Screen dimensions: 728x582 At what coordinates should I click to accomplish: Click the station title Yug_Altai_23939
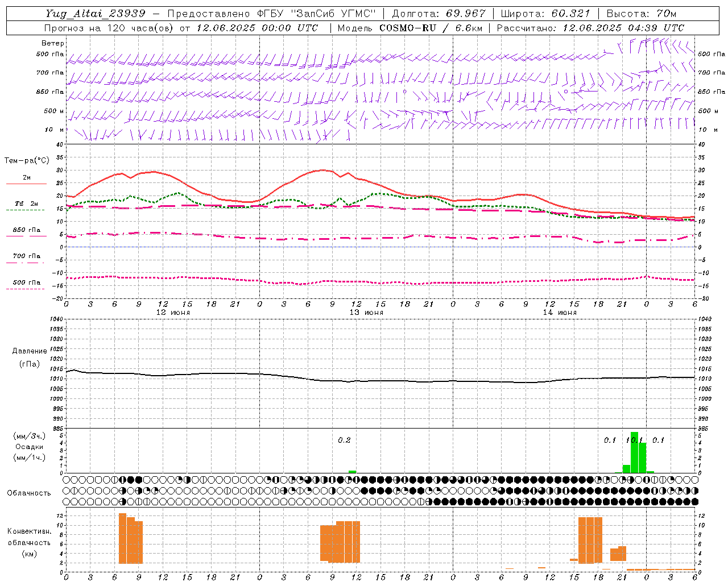pos(96,14)
